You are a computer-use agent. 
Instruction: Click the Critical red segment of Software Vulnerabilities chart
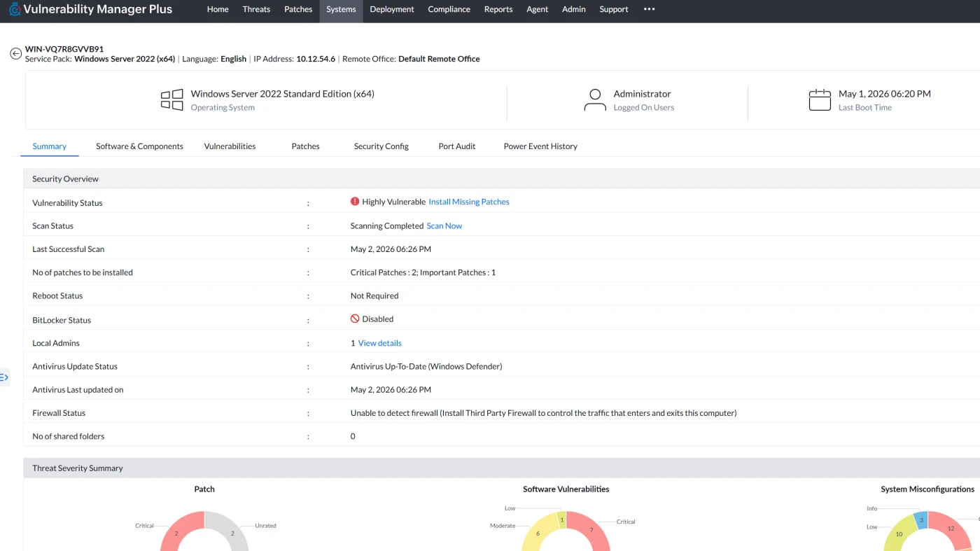591,530
